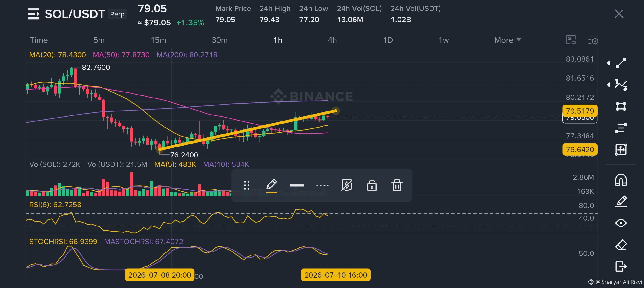Lock the selected trend line

tap(372, 185)
